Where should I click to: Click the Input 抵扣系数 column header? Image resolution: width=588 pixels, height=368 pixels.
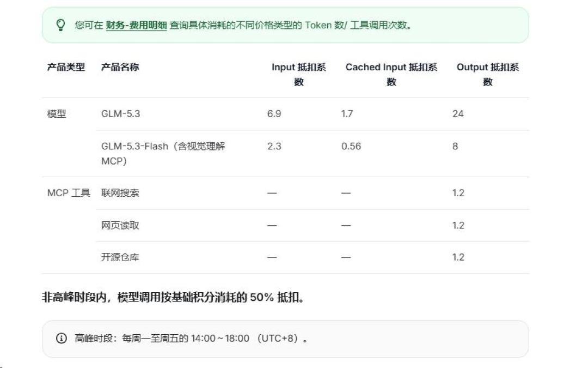298,74
